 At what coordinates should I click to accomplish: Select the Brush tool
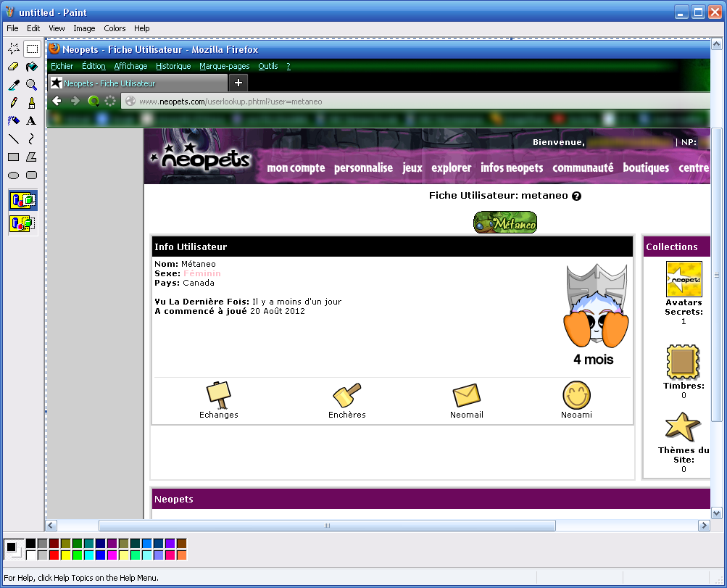[x=31, y=102]
